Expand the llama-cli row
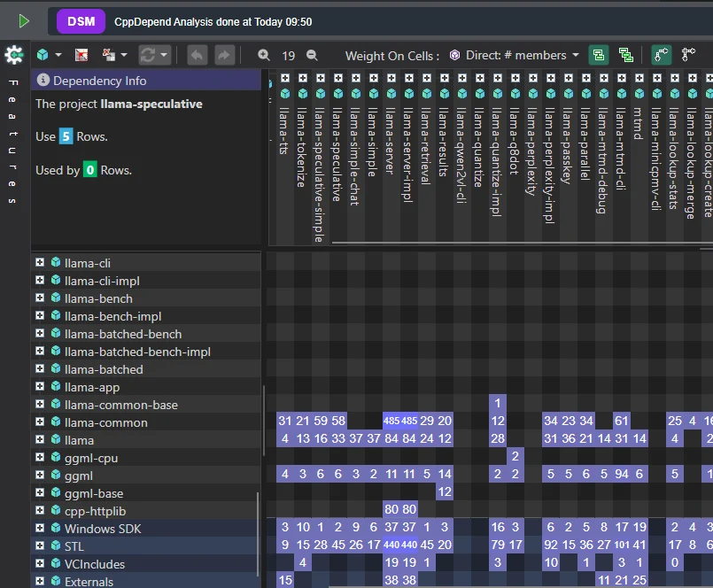This screenshot has width=713, height=588. click(40, 262)
